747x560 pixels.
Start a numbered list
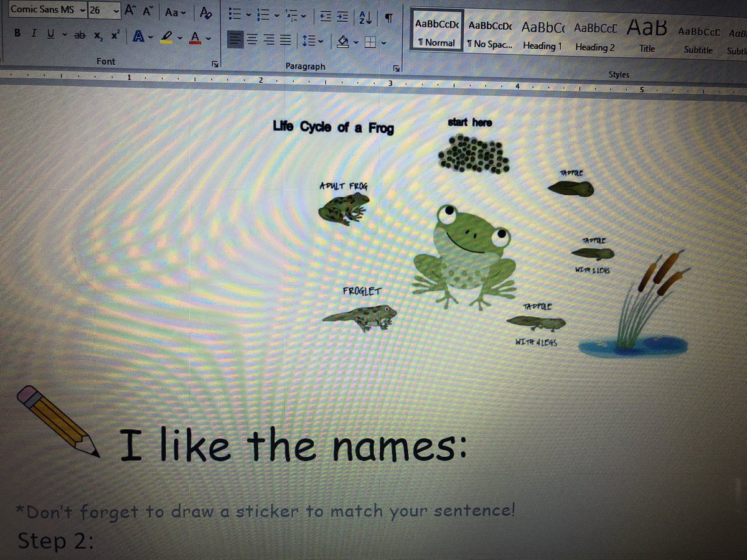click(x=263, y=15)
